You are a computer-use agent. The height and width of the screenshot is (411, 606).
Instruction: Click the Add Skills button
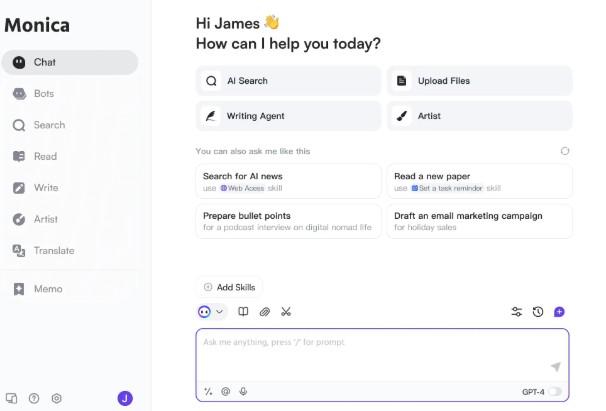tap(229, 287)
